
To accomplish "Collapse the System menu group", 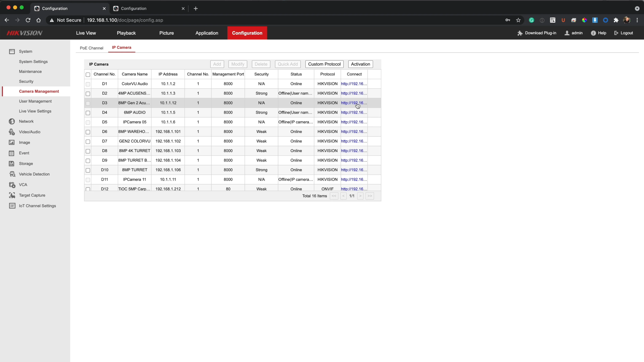I will [25, 51].
